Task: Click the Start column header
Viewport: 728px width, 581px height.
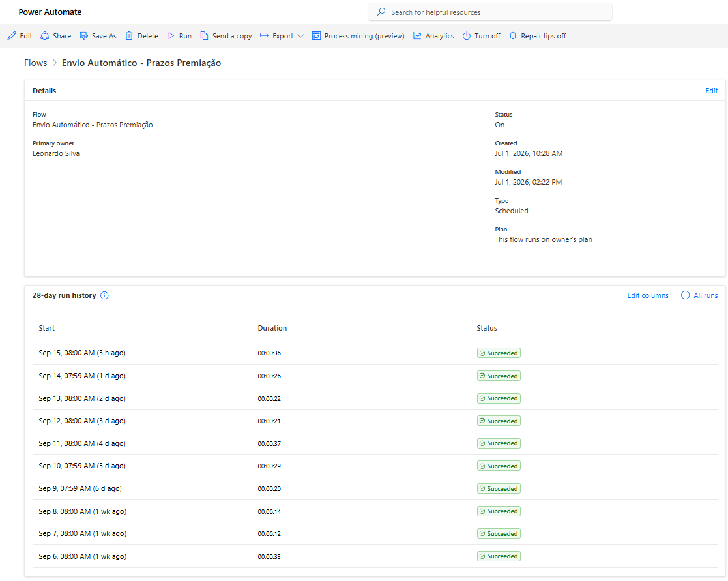Action: click(x=46, y=328)
